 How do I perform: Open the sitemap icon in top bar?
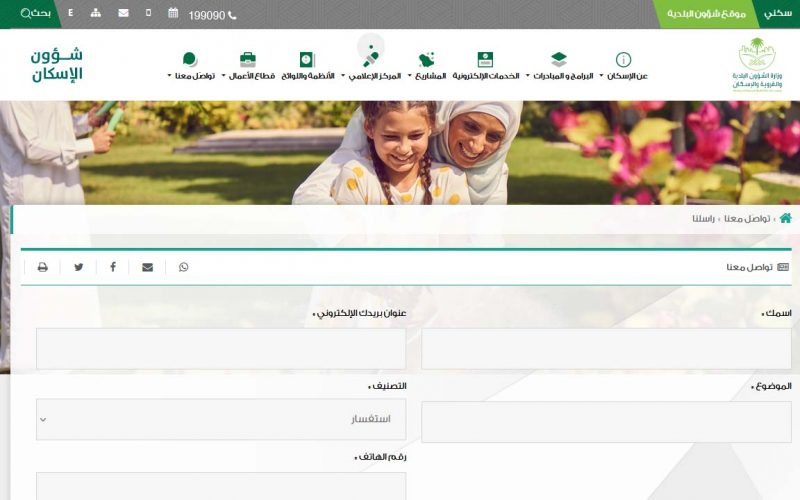96,13
